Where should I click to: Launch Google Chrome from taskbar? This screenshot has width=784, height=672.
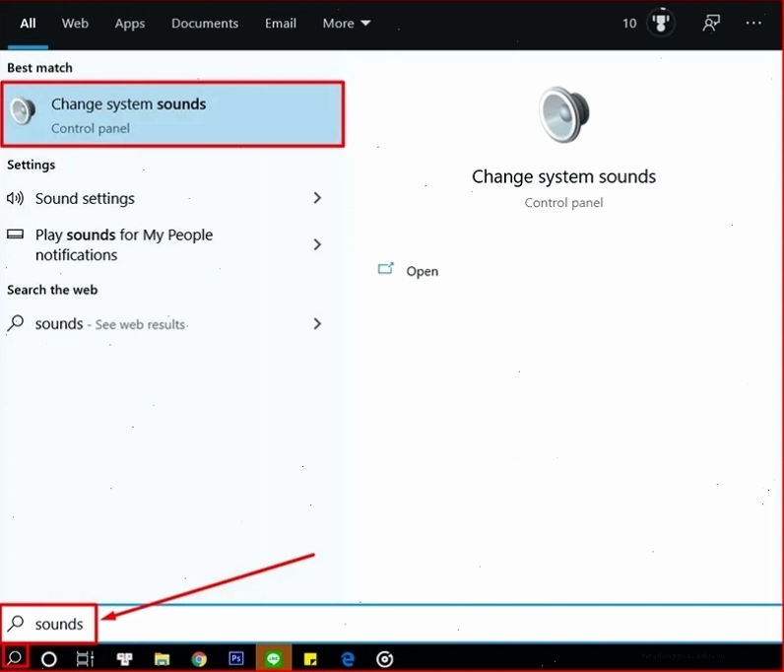coord(199,659)
